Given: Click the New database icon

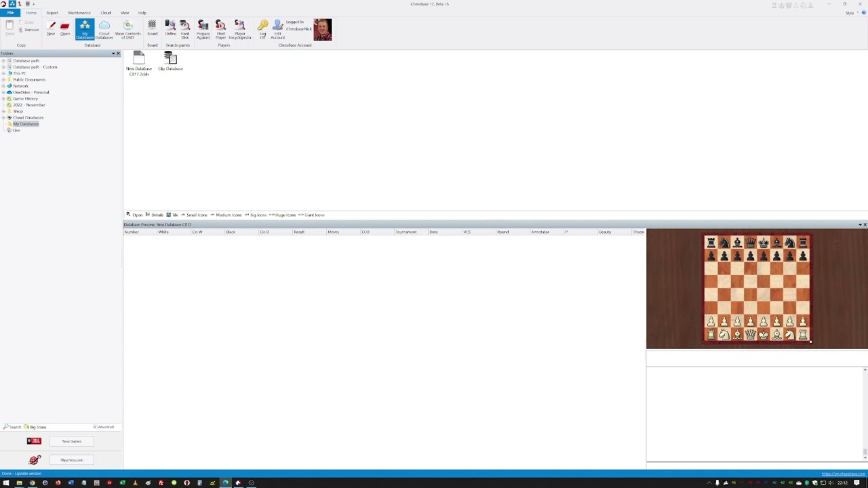Looking at the screenshot, I should click(x=51, y=28).
